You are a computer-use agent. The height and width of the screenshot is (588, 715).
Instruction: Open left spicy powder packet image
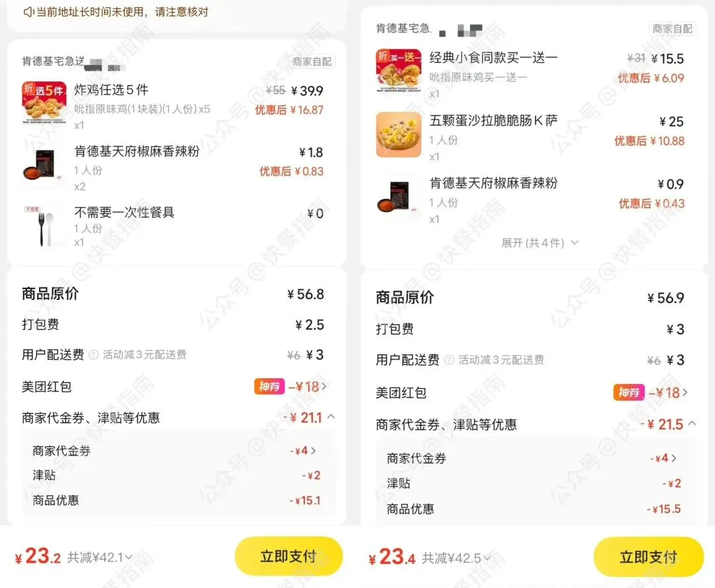coord(44,165)
